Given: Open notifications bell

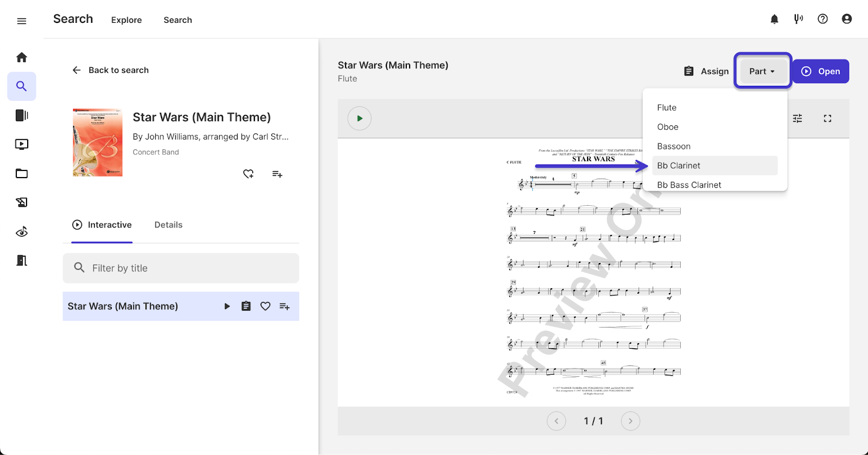Looking at the screenshot, I should [x=774, y=19].
